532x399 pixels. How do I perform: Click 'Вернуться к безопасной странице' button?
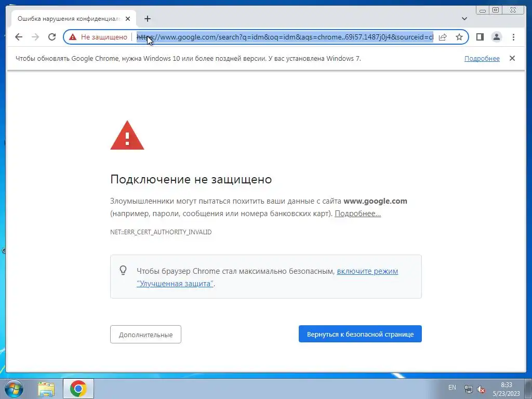(360, 334)
